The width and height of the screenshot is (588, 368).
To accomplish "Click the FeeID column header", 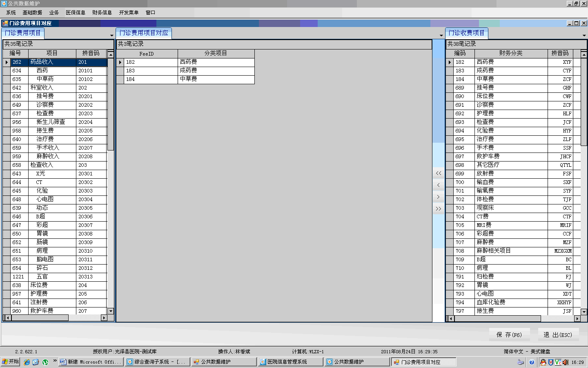I will point(147,54).
